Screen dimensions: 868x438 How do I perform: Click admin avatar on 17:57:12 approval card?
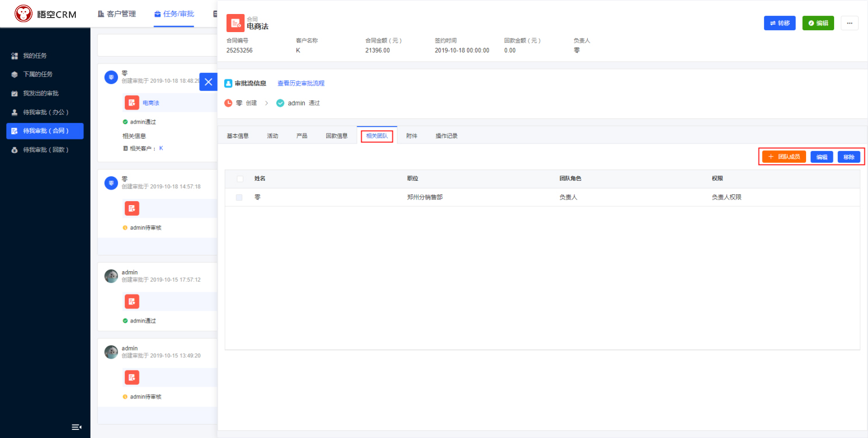pyautogui.click(x=111, y=276)
